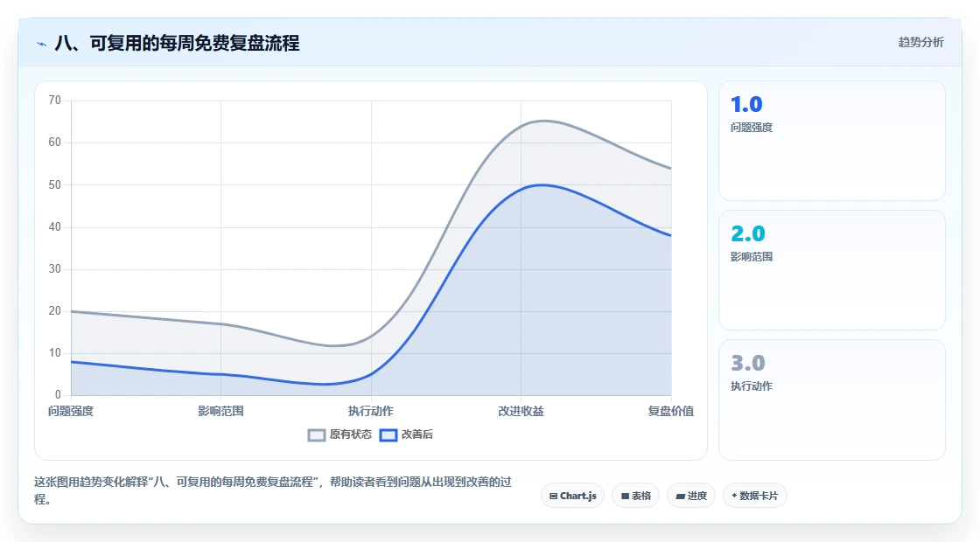Click the 10 y-axis tick value
This screenshot has height=542, width=980.
click(x=55, y=353)
